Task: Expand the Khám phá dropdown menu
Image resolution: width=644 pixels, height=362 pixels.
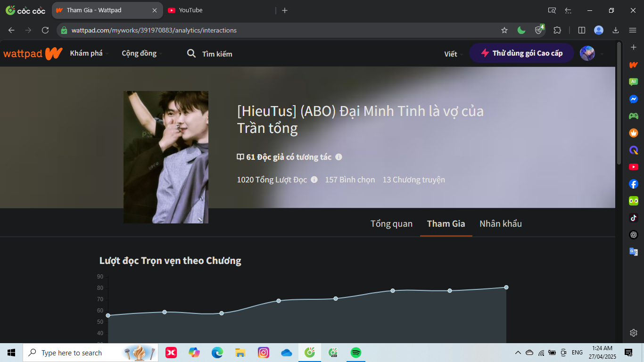Action: pos(89,53)
